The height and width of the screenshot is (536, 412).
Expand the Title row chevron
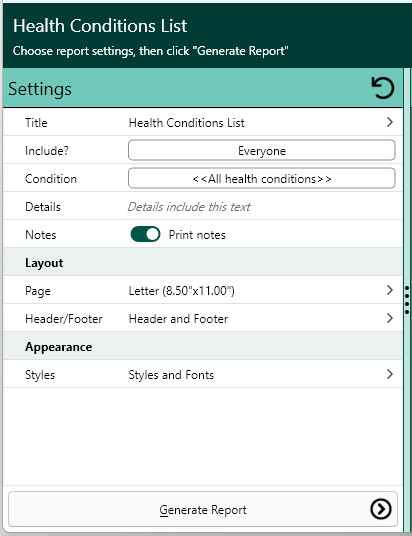[389, 122]
